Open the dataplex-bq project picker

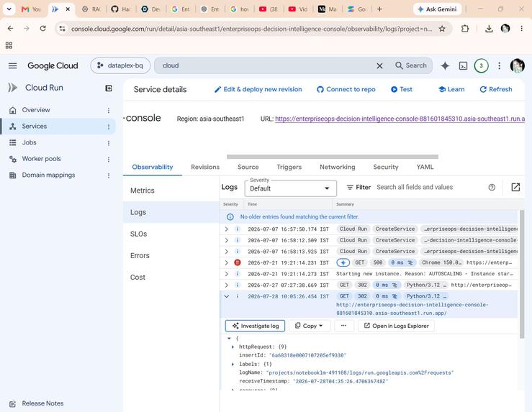click(x=120, y=65)
